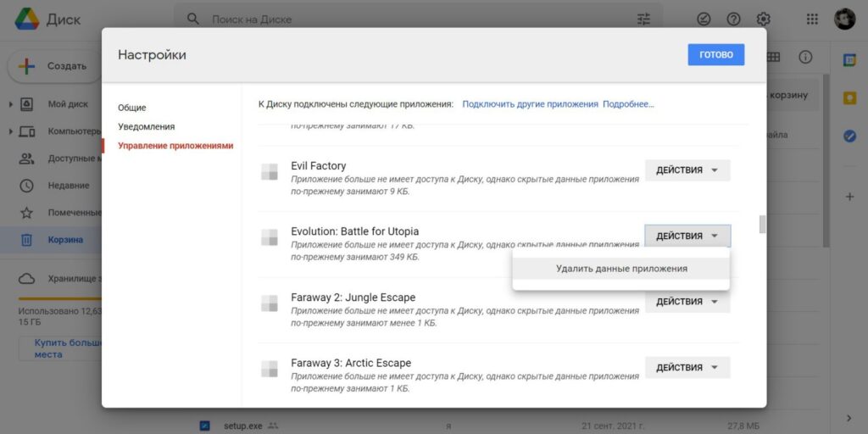868x434 pixels.
Task: Click the offline ready checkmark icon
Action: (x=704, y=19)
